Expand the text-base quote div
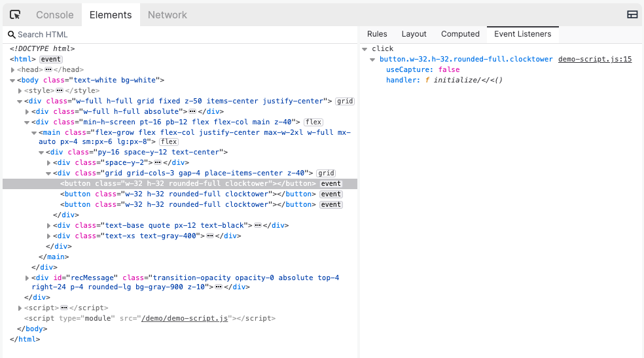The width and height of the screenshot is (644, 358). [48, 226]
